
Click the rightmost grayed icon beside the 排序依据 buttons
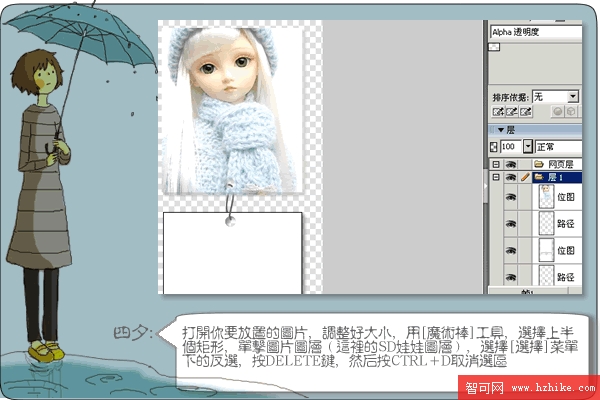(x=572, y=113)
